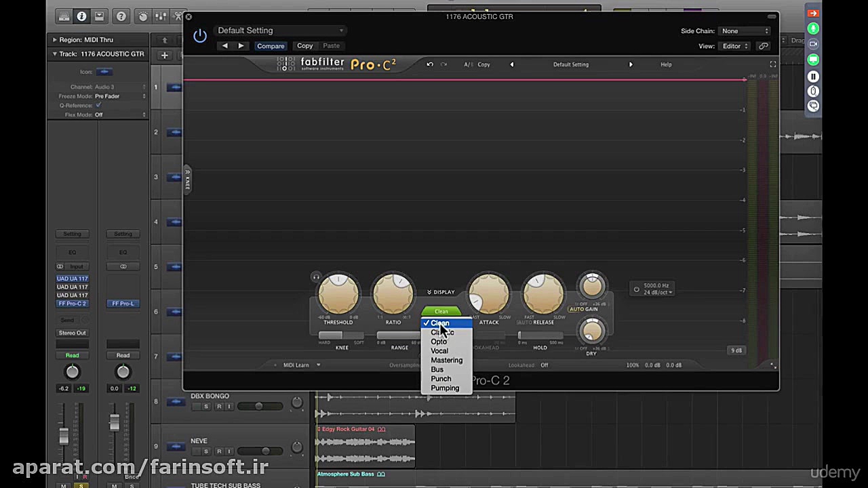Image resolution: width=868 pixels, height=488 pixels.
Task: Adjust the Hold slider
Action: (x=540, y=335)
